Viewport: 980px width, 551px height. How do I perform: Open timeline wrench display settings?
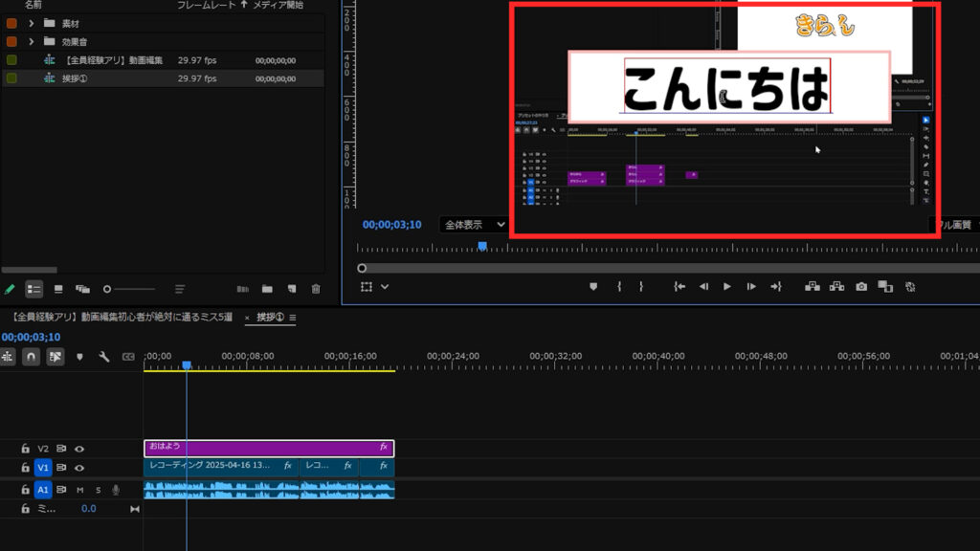coord(104,357)
